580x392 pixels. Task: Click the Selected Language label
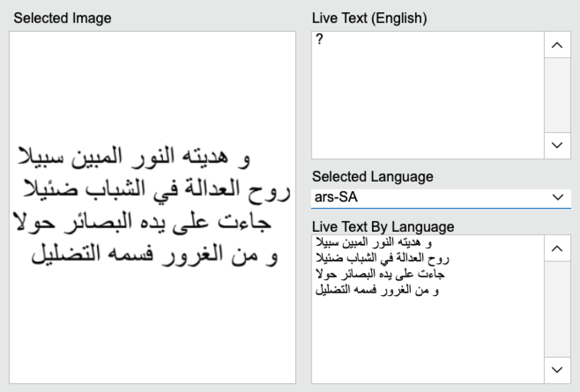click(372, 177)
